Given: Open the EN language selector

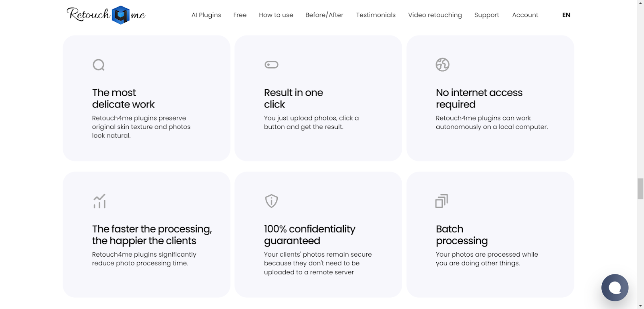Looking at the screenshot, I should pyautogui.click(x=566, y=15).
